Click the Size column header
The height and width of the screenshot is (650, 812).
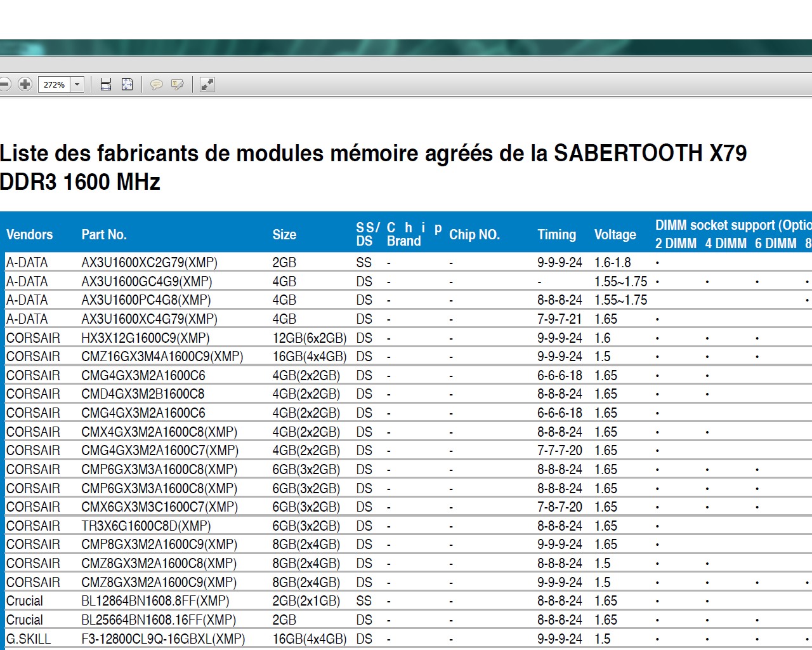[284, 234]
